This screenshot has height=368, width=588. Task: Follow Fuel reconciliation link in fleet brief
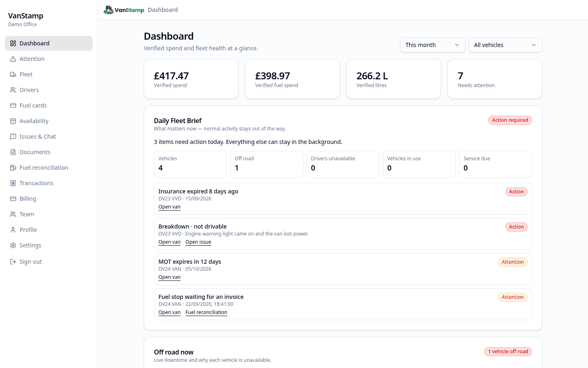pyautogui.click(x=206, y=312)
